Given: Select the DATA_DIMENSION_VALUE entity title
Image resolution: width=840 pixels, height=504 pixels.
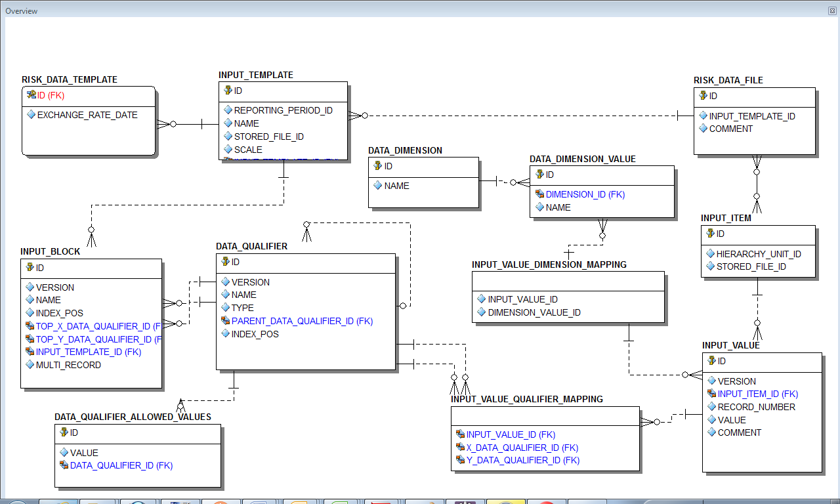Looking at the screenshot, I should tap(583, 159).
